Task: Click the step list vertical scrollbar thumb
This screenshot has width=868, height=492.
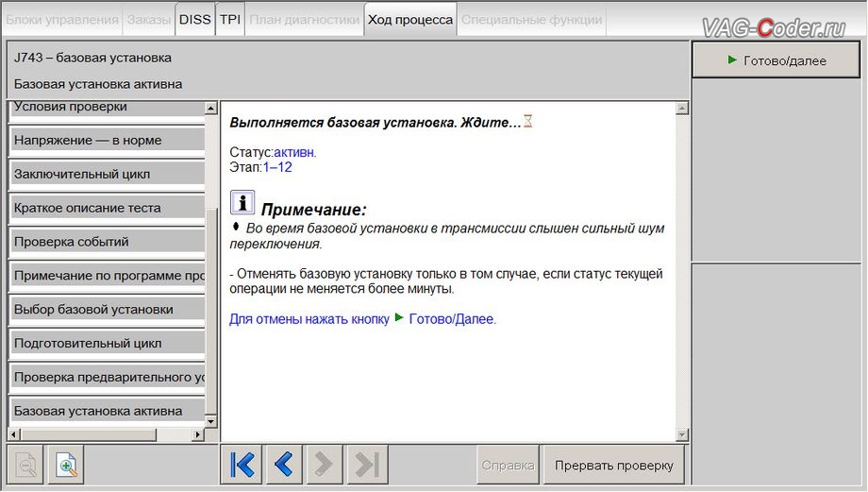Action: tap(211, 312)
